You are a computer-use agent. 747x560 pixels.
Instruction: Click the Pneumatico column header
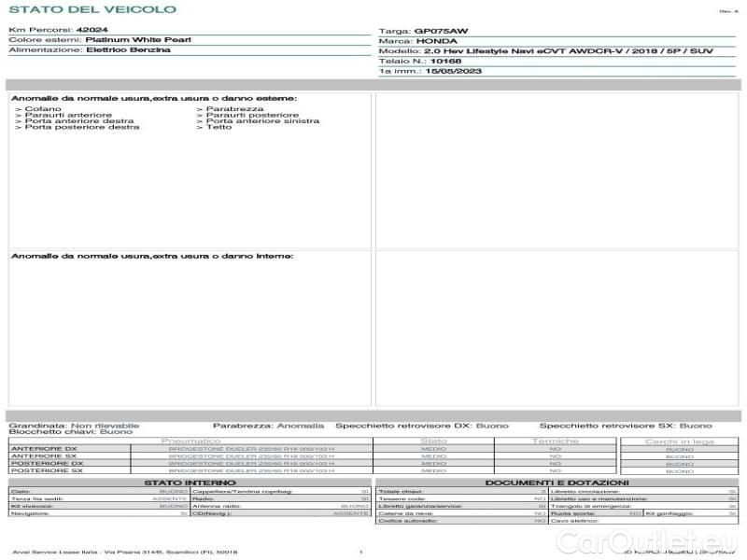click(190, 441)
